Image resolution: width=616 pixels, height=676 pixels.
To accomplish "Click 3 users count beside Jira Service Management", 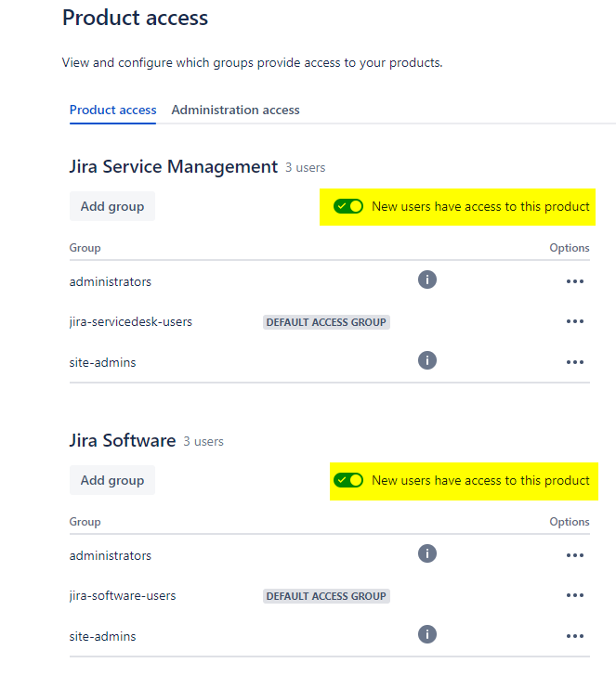I will coord(305,168).
